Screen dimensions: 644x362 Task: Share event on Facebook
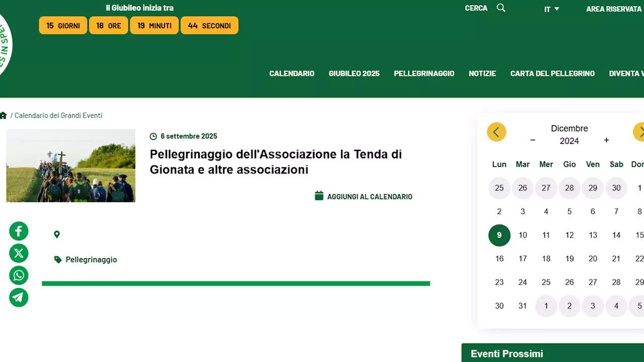click(x=19, y=231)
